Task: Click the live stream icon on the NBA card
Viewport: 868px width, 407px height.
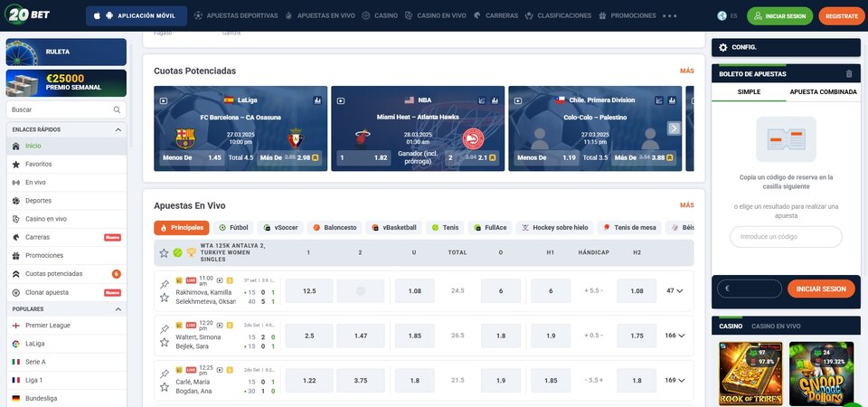Action: tap(341, 100)
